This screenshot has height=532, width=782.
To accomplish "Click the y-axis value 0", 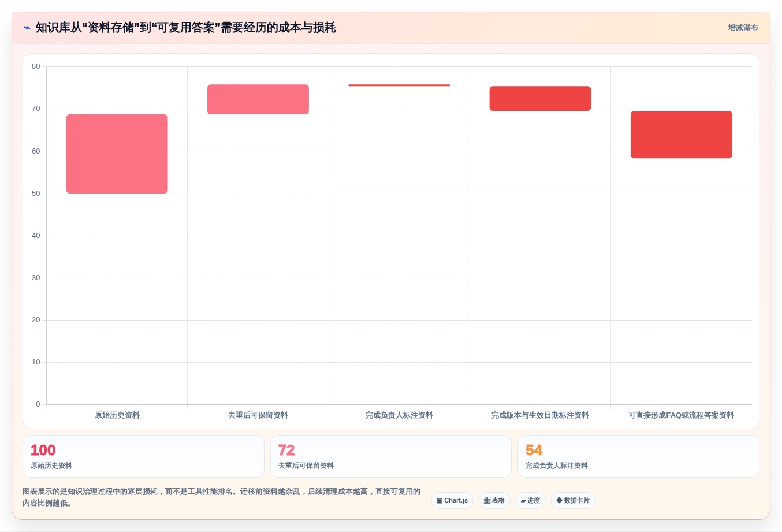I will pos(38,404).
